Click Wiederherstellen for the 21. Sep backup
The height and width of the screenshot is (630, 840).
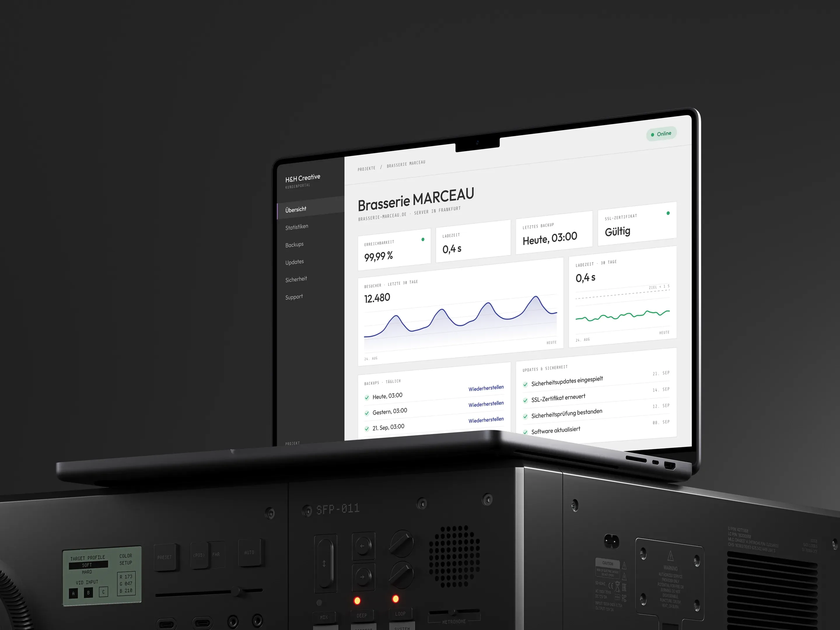point(486,420)
